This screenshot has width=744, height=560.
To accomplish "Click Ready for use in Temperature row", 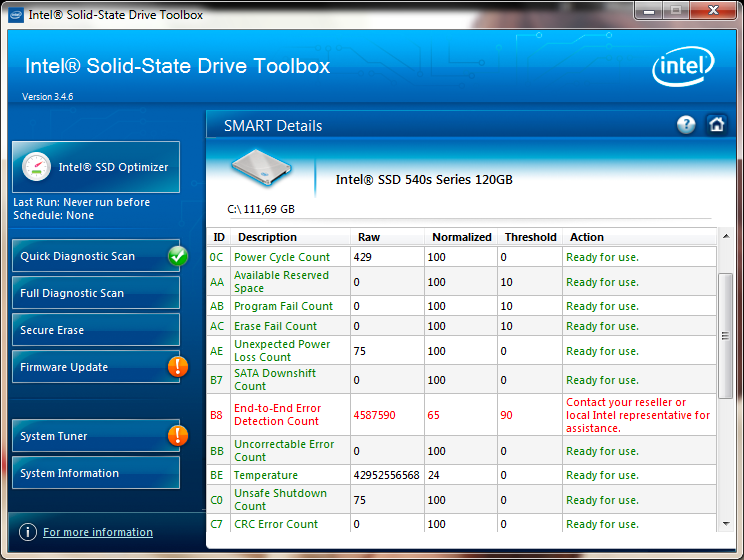I will (602, 475).
